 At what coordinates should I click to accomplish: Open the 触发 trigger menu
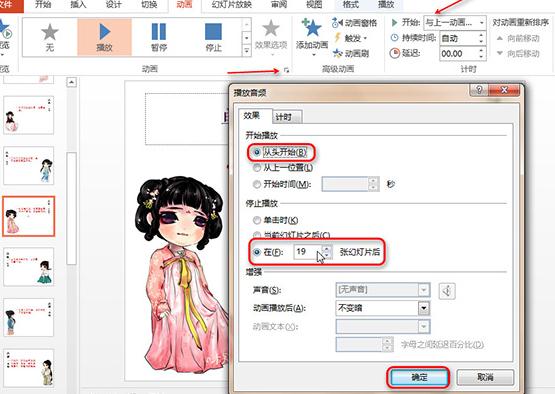(350, 38)
